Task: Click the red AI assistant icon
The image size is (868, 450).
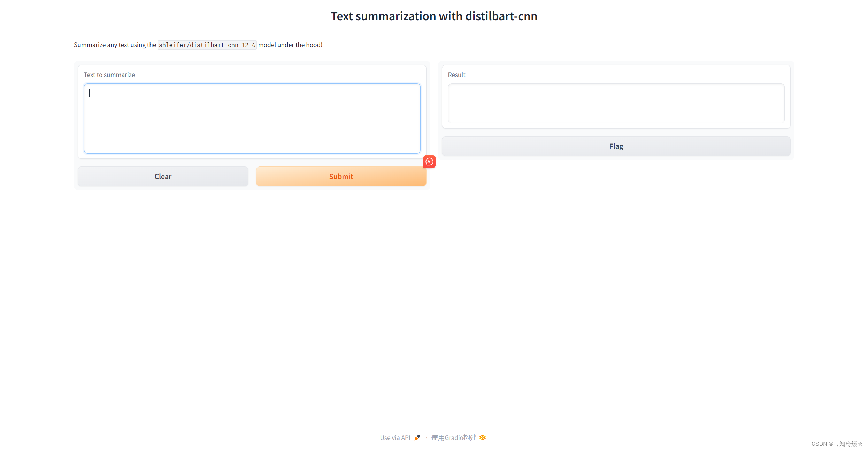Action: click(x=429, y=162)
